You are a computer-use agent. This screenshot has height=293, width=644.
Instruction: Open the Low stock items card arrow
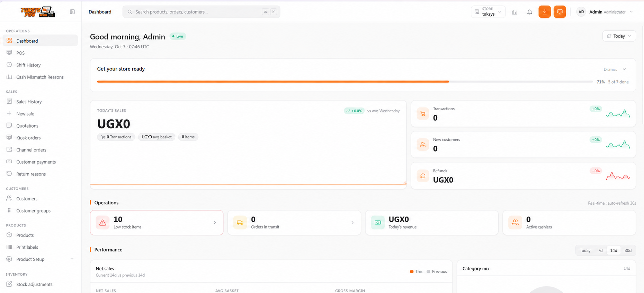click(x=215, y=223)
